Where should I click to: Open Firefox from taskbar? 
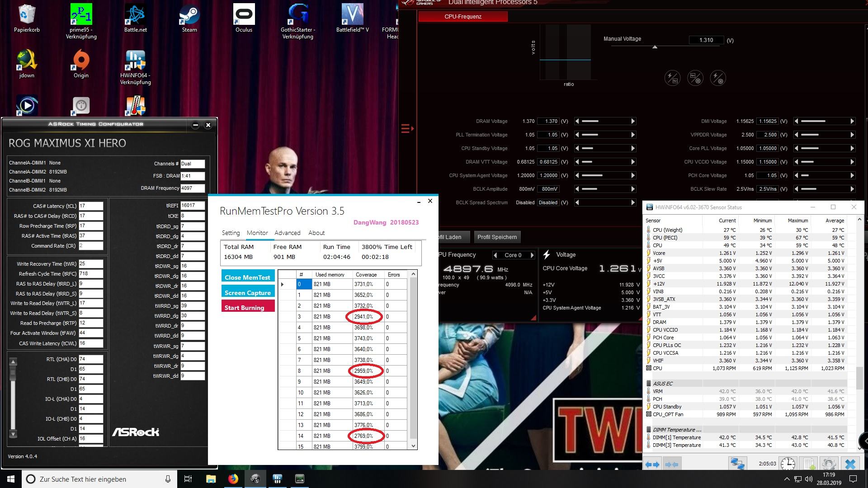coord(233,479)
